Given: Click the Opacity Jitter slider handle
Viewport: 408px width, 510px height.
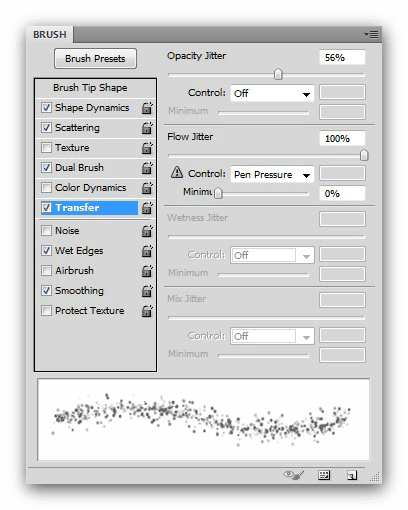Looking at the screenshot, I should (278, 74).
